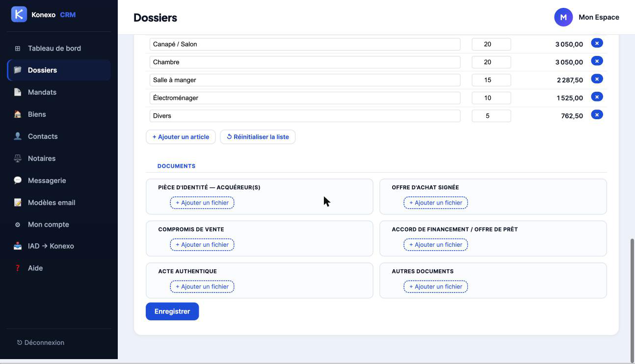Open Messagerie section
The image size is (635, 364).
coord(59,181)
